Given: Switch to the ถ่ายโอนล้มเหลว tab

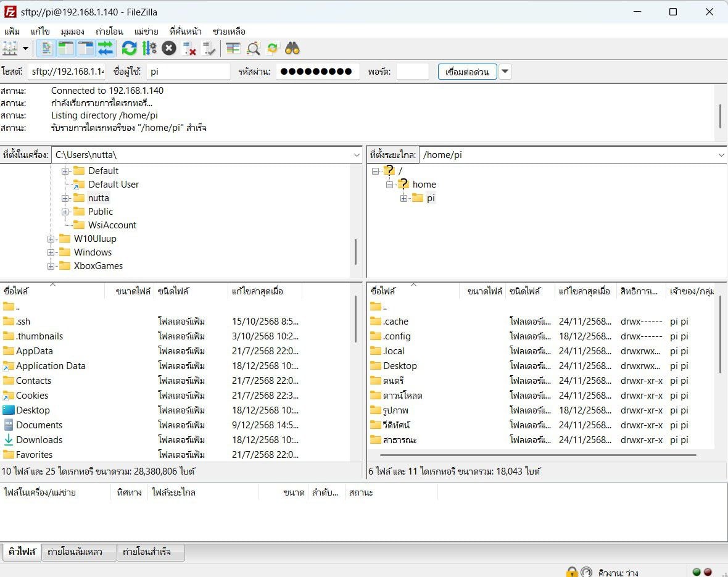Looking at the screenshot, I should pos(78,552).
